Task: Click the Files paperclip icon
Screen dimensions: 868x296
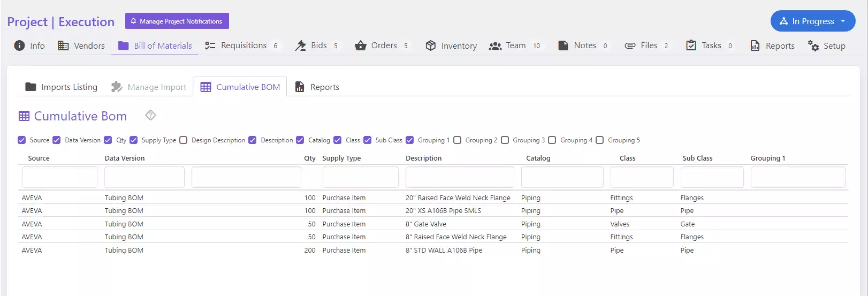Action: (630, 45)
